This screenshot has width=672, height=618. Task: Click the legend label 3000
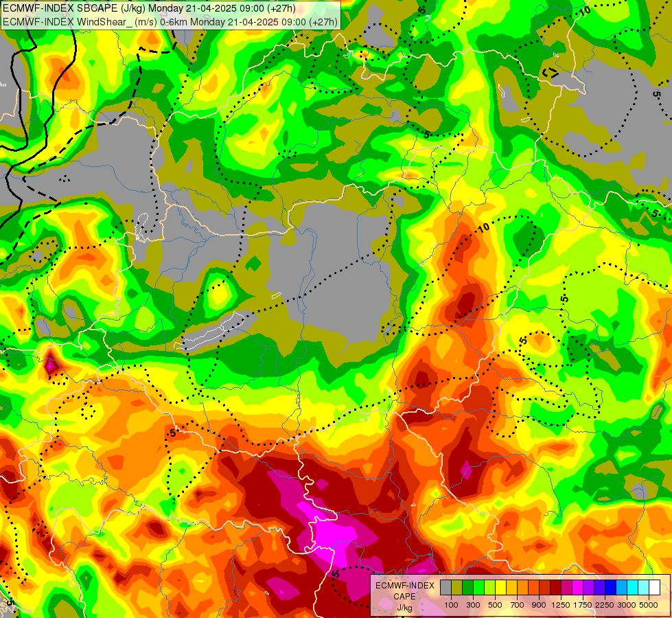627,605
